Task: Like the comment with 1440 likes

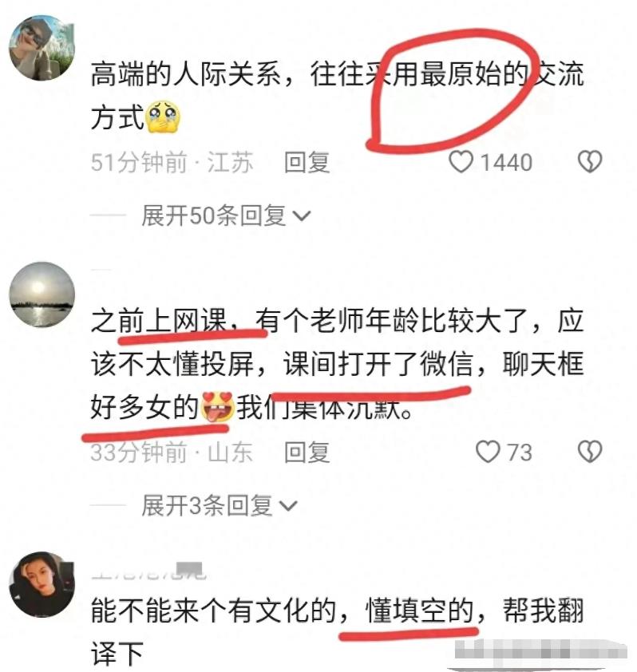Action: point(461,162)
